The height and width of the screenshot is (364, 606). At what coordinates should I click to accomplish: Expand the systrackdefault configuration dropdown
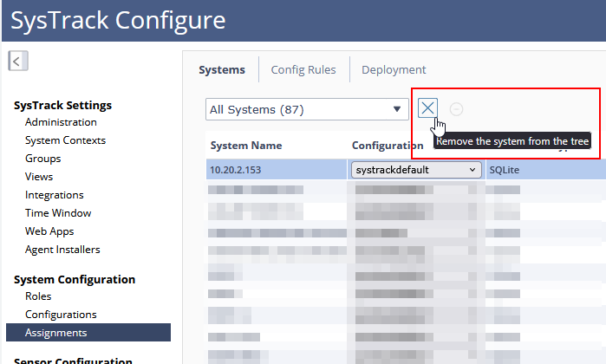pyautogui.click(x=417, y=171)
